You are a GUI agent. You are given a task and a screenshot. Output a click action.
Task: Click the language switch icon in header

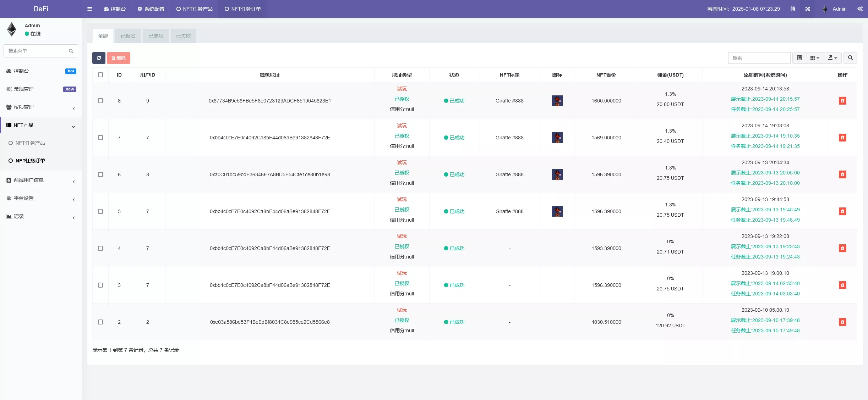793,9
